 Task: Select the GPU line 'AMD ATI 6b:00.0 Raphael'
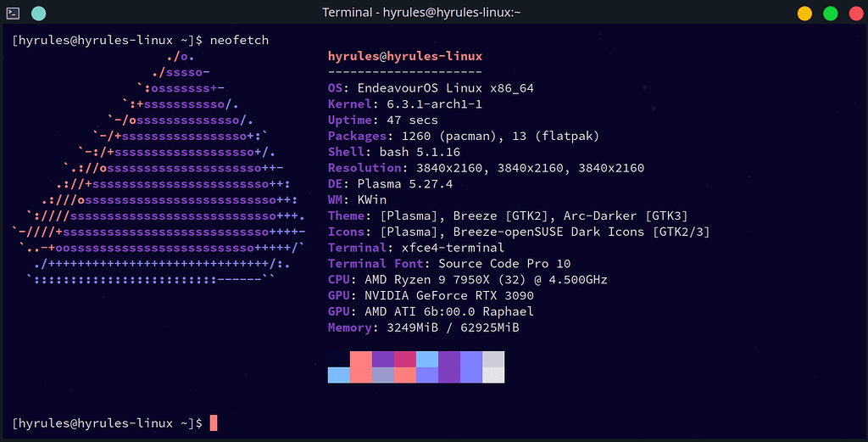coord(431,312)
